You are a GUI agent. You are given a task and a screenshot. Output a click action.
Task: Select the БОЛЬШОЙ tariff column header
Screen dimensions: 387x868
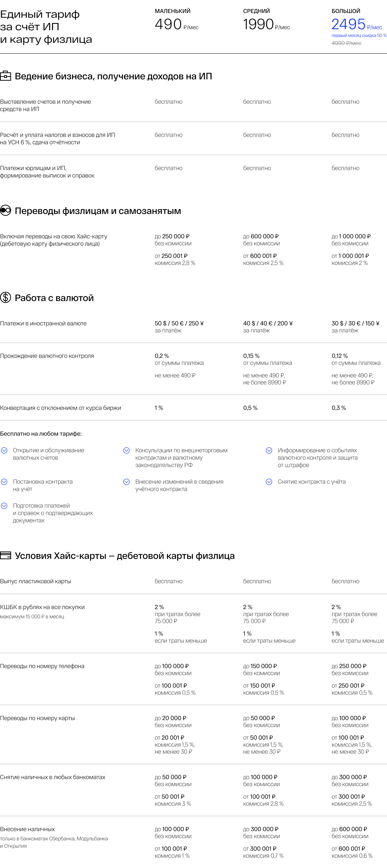click(x=346, y=11)
